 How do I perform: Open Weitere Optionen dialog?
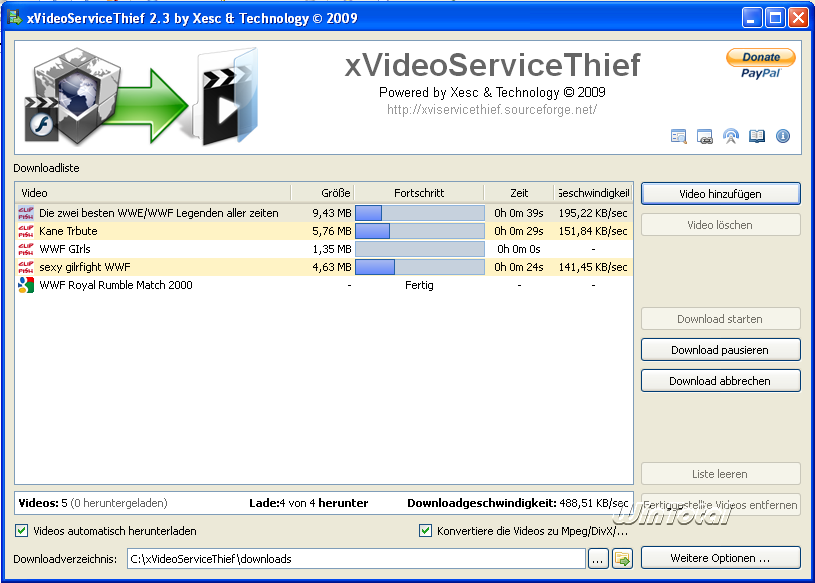720,558
